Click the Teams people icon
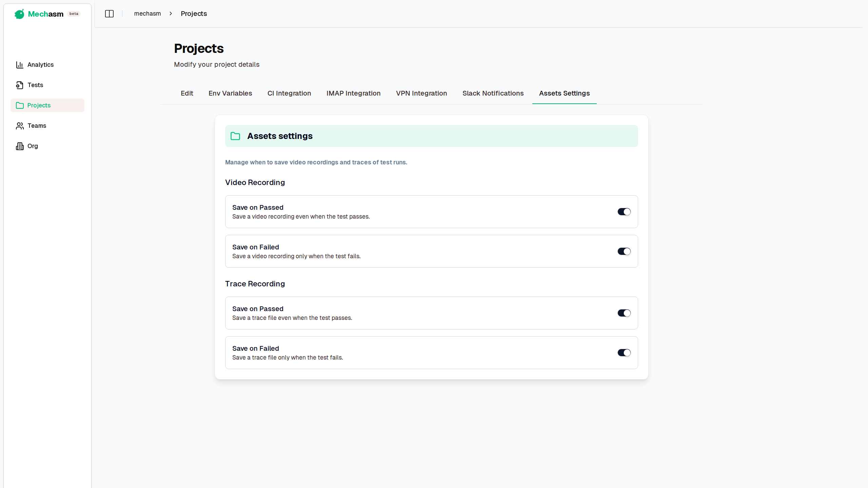The height and width of the screenshot is (488, 868). click(x=20, y=126)
